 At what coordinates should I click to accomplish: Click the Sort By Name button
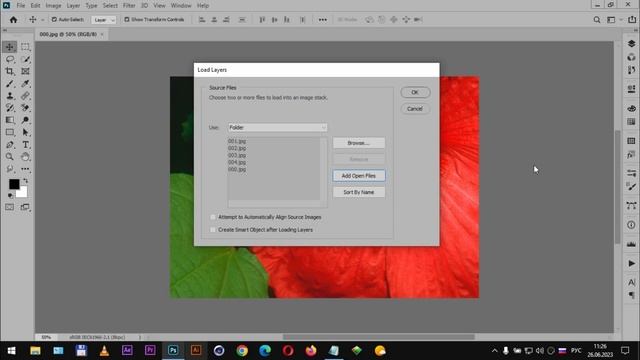tap(358, 192)
